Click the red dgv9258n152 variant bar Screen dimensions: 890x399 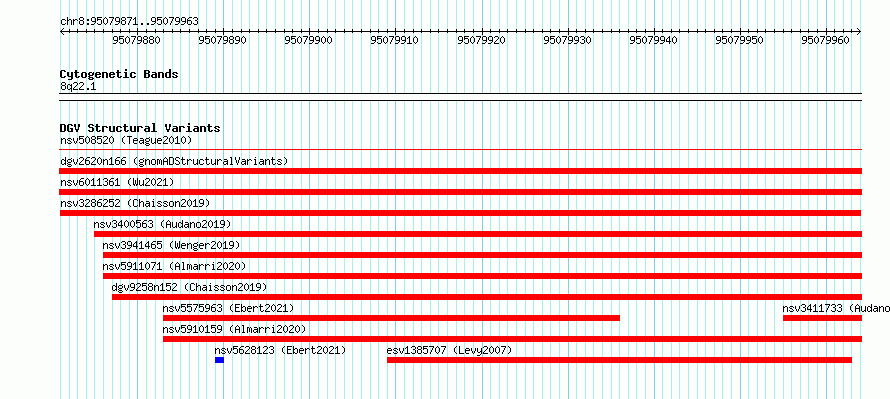tap(487, 297)
